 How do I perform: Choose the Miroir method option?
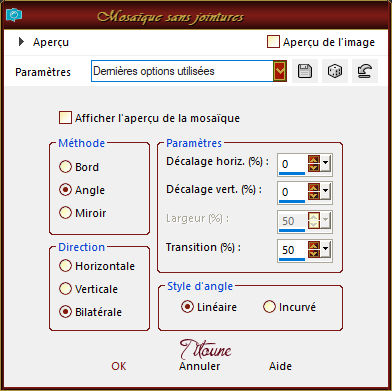pyautogui.click(x=65, y=213)
